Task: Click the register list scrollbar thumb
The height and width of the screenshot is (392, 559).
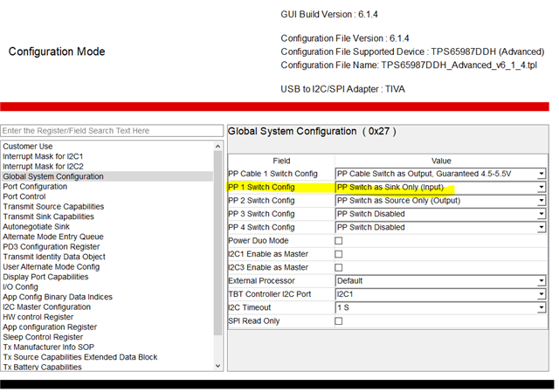Action: (217, 243)
